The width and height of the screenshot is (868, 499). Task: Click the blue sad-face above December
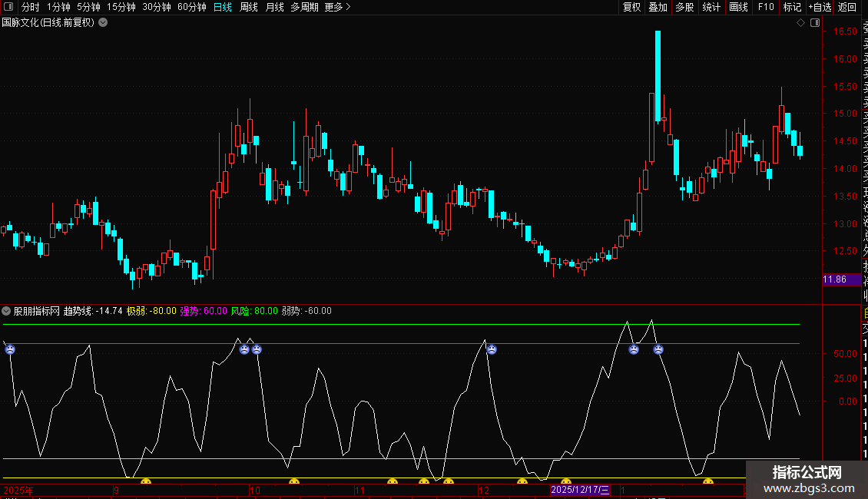tap(492, 349)
